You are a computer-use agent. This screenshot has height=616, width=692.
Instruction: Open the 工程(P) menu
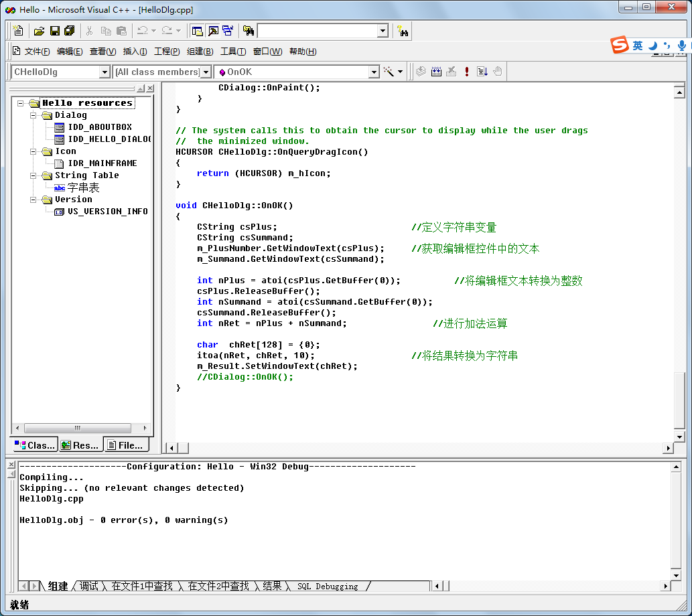[167, 52]
